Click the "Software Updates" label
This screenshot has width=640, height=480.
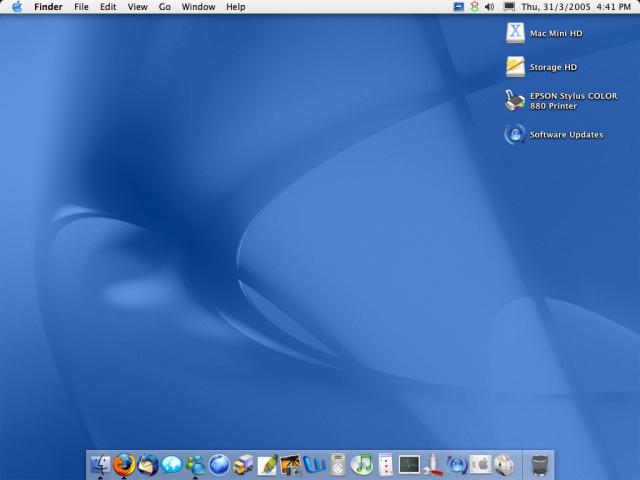coord(567,135)
